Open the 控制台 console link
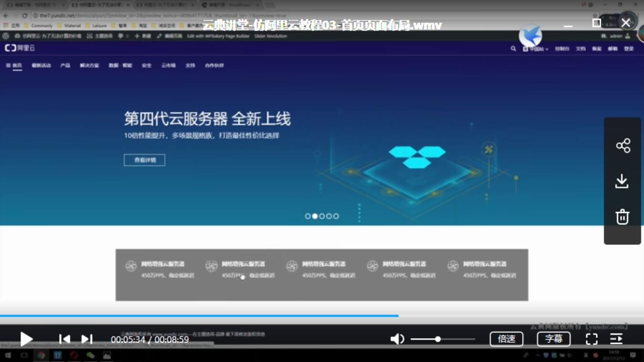 click(562, 49)
